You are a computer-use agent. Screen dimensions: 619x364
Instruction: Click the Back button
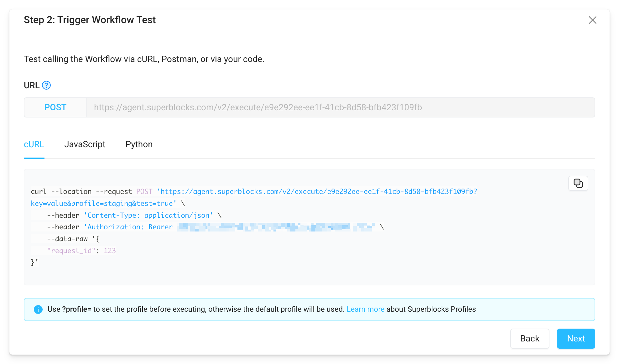530,339
